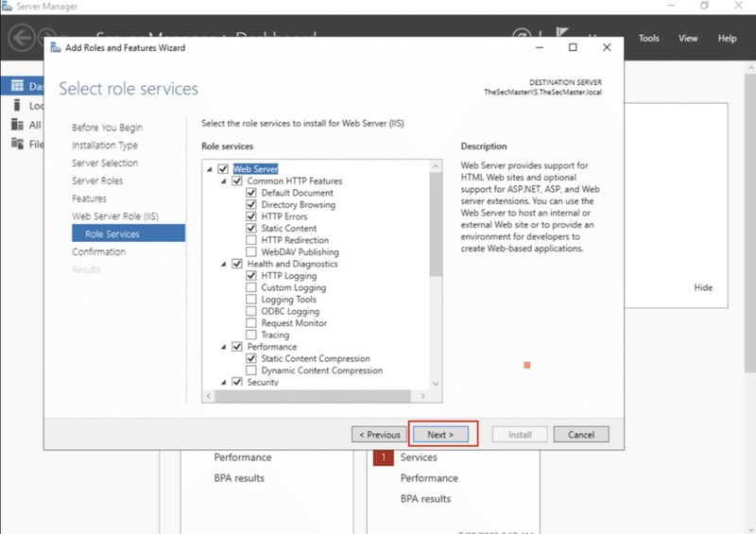Click the Hide link in Server Manager

point(703,287)
